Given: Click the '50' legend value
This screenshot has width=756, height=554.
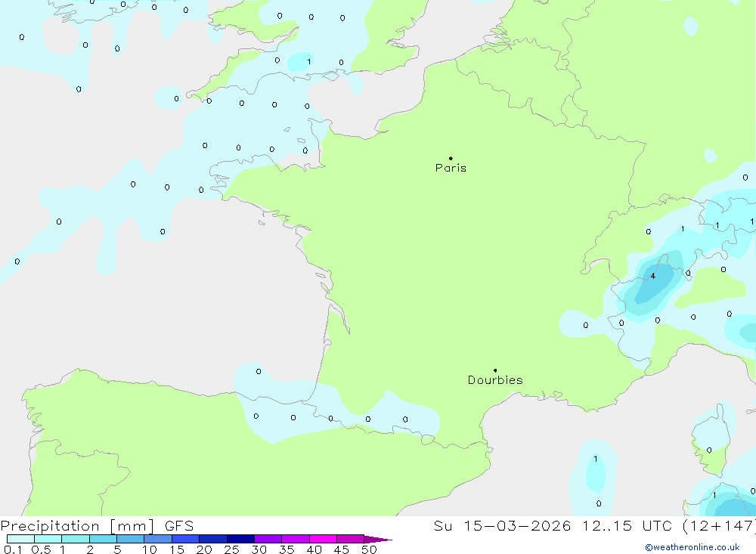Looking at the screenshot, I should [369, 549].
